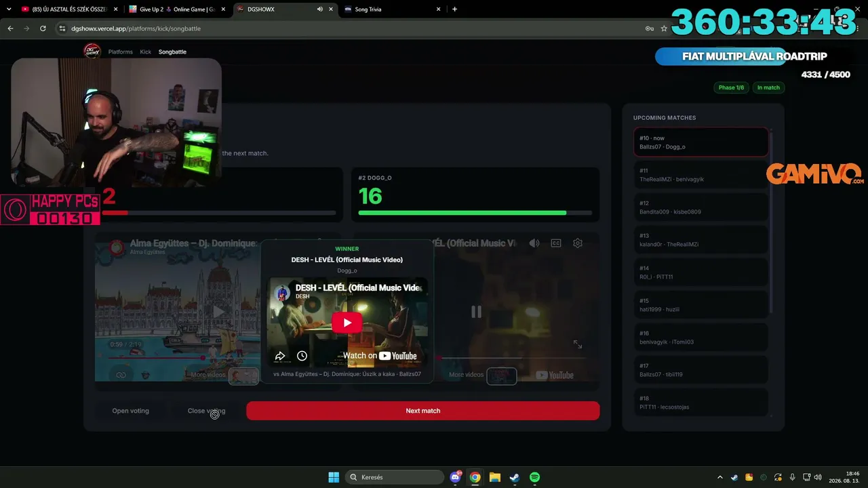Click the Alma Együttes channel avatar
Viewport: 868px width, 488px height.
(x=117, y=247)
